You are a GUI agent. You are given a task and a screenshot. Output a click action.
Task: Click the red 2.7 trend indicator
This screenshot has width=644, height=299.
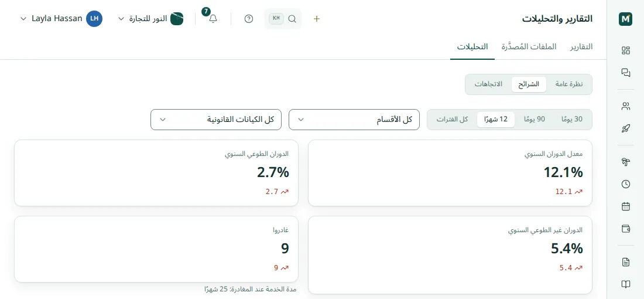(278, 192)
